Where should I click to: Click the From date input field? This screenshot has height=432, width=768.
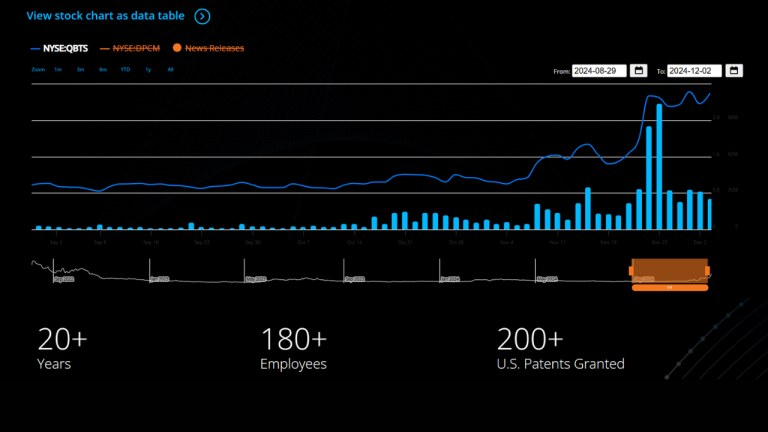(599, 71)
